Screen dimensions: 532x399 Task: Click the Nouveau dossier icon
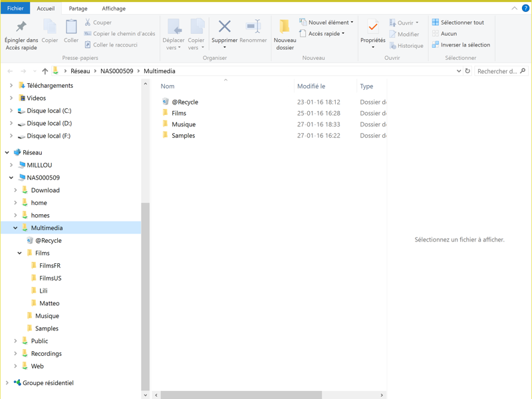point(285,27)
